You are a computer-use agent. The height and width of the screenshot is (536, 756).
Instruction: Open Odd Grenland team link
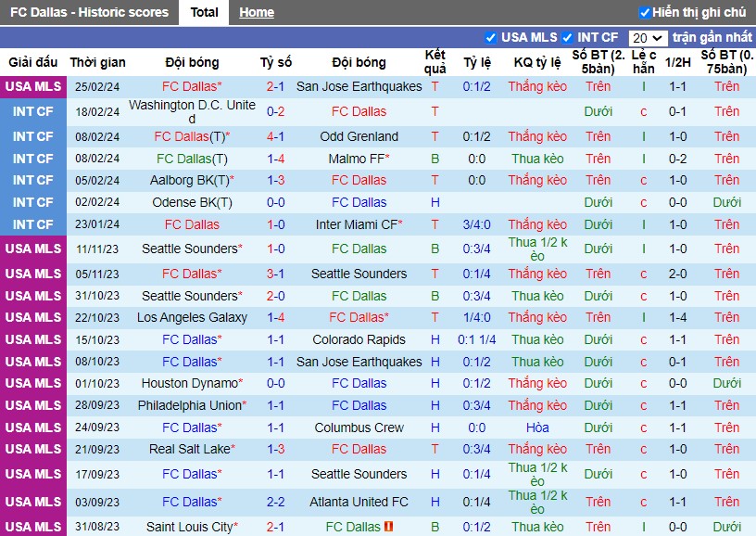coord(359,136)
